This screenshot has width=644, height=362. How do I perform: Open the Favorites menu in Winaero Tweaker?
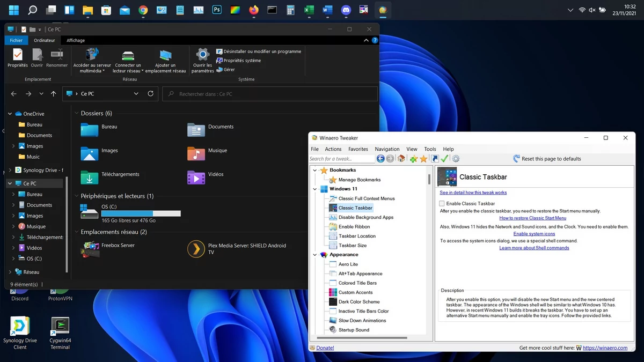pos(358,149)
